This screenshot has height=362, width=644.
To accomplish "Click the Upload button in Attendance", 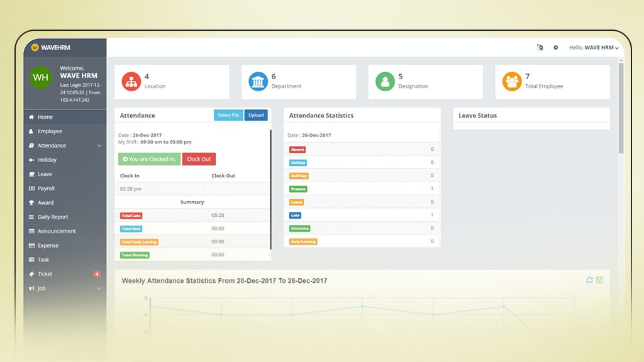I will pos(256,116).
